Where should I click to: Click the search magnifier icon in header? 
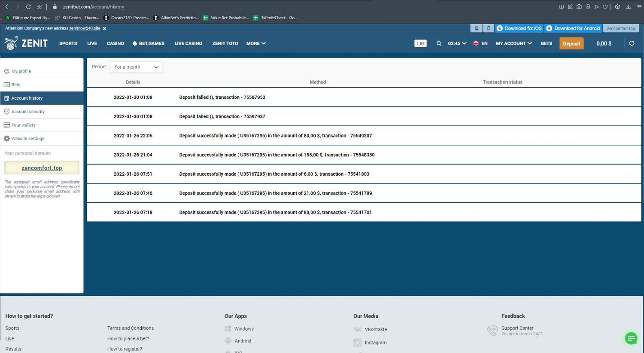[x=439, y=43]
